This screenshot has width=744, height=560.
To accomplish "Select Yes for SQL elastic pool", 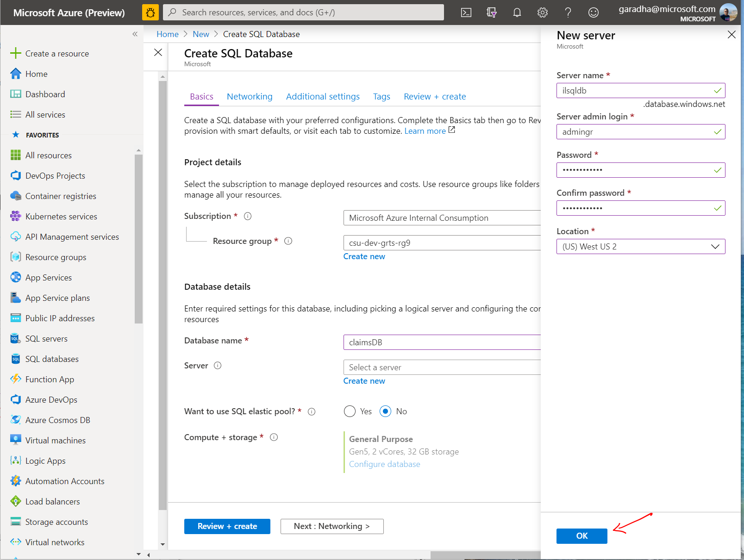I will tap(350, 411).
